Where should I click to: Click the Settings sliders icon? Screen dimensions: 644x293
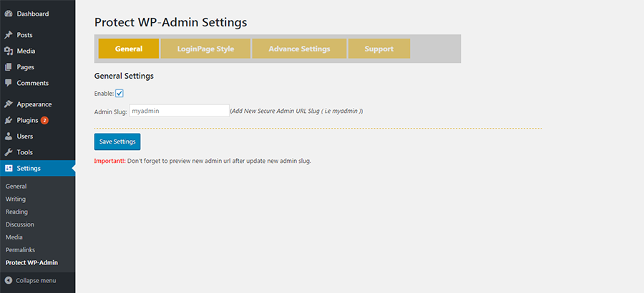[8, 168]
